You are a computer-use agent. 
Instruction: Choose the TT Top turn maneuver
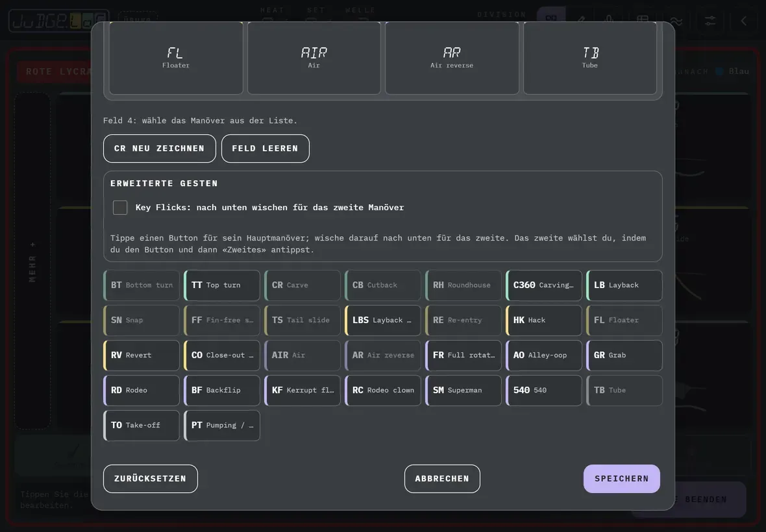coord(222,285)
